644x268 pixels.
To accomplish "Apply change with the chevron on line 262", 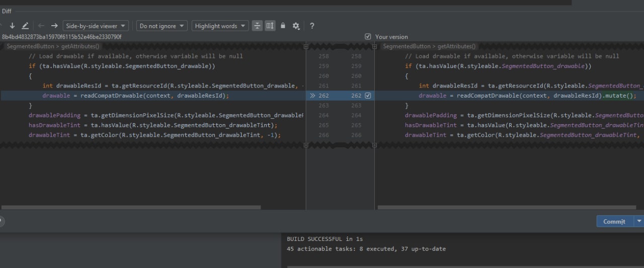I will pyautogui.click(x=313, y=96).
